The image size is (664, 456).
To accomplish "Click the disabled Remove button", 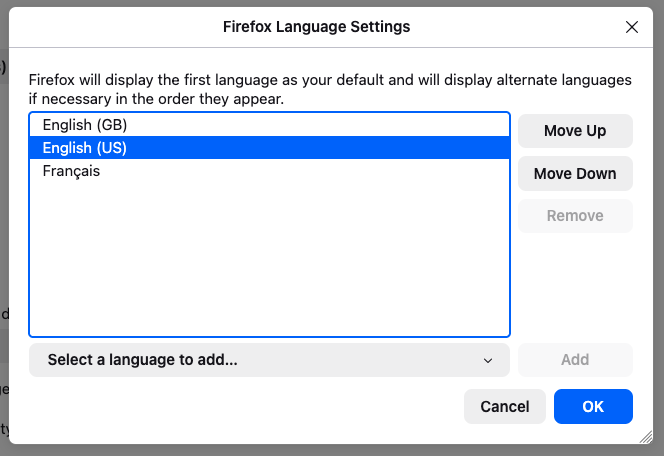I will point(575,216).
